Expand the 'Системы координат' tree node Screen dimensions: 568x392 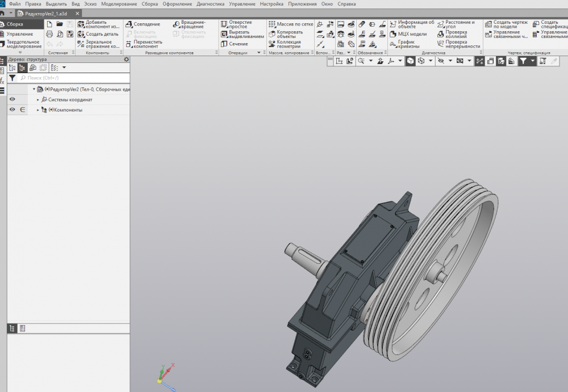[38, 100]
